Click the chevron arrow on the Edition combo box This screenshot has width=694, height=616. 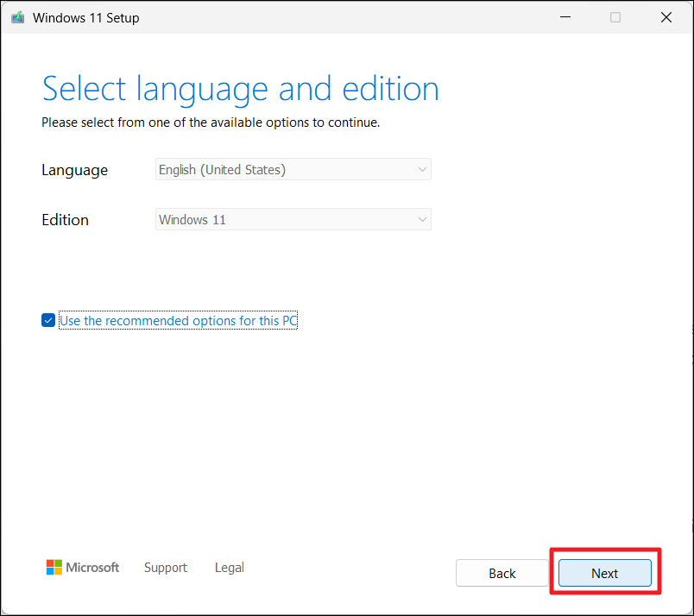[x=422, y=220]
